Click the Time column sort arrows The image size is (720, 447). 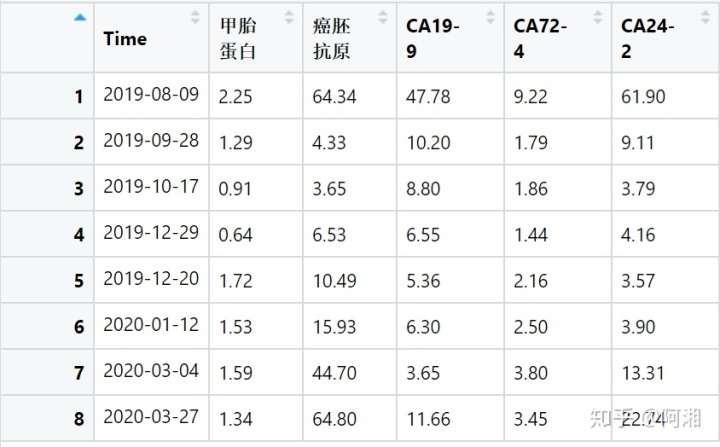195,17
